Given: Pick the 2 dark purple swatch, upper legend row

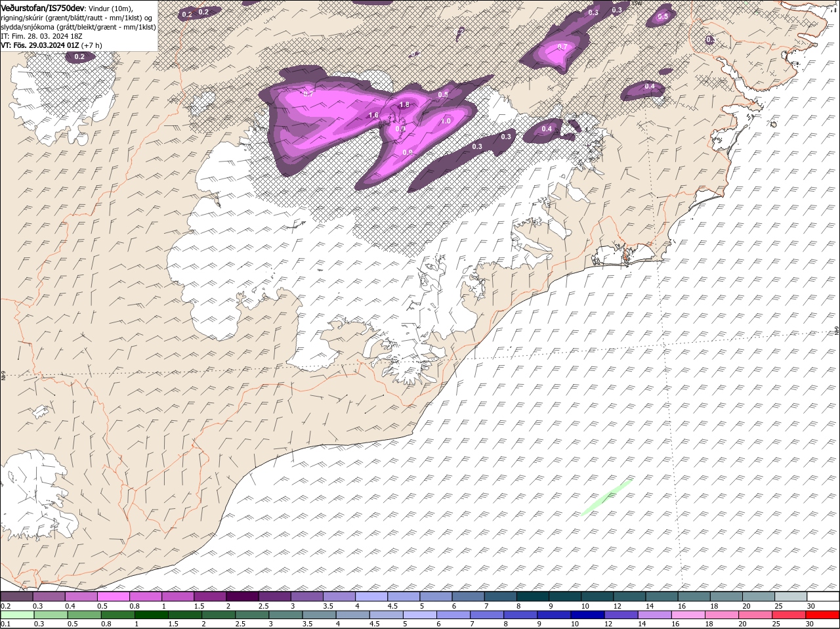Looking at the screenshot, I should [241, 597].
